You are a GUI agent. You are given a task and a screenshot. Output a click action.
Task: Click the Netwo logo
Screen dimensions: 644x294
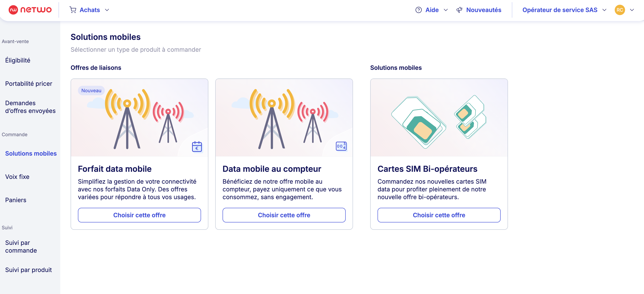click(x=30, y=10)
